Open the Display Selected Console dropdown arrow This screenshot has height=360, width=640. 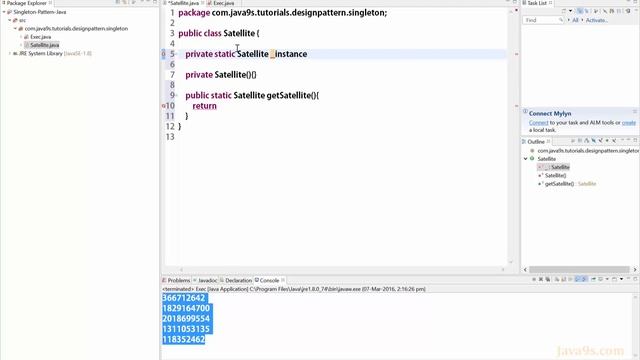[607, 280]
